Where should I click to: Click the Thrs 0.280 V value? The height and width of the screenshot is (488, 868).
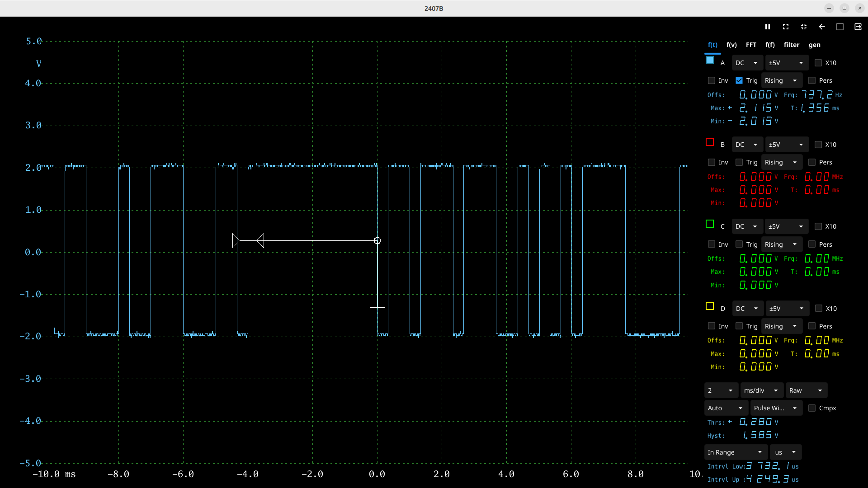pos(756,422)
